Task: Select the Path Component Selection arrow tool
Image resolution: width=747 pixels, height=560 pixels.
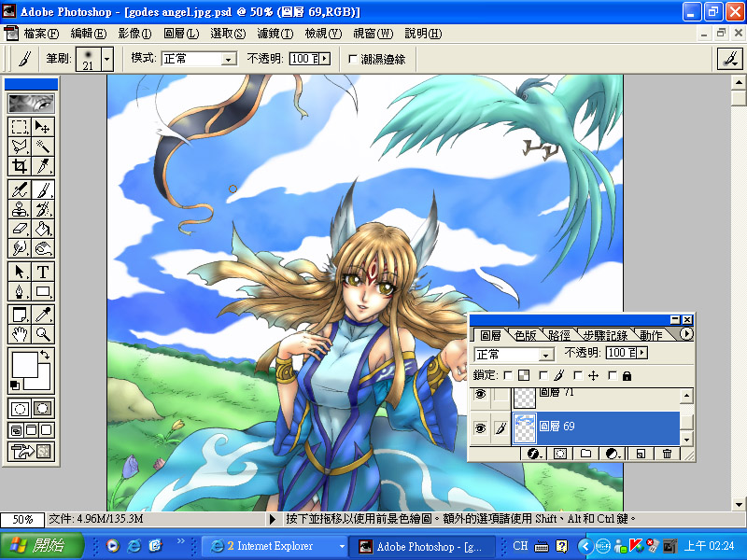Action: [x=20, y=272]
